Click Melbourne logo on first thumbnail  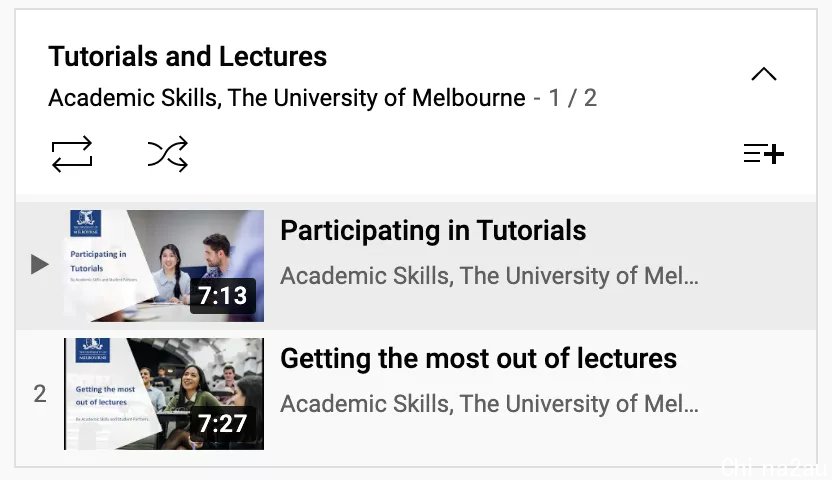click(85, 223)
